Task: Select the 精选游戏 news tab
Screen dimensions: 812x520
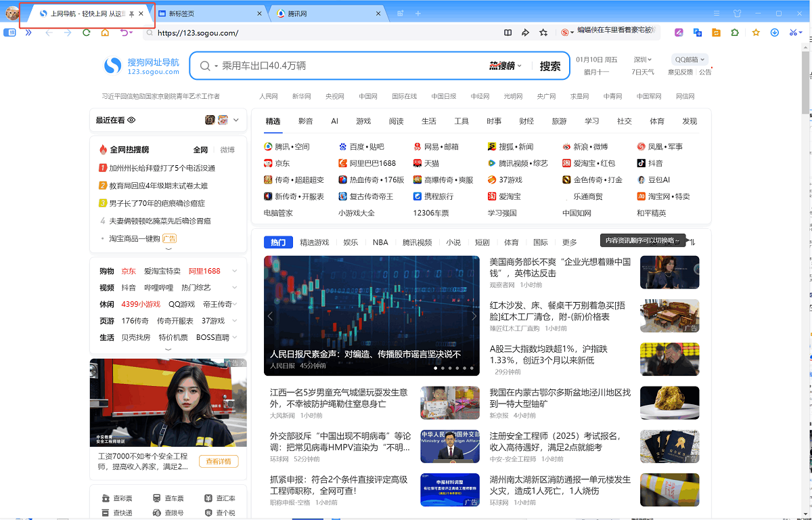Action: point(315,242)
